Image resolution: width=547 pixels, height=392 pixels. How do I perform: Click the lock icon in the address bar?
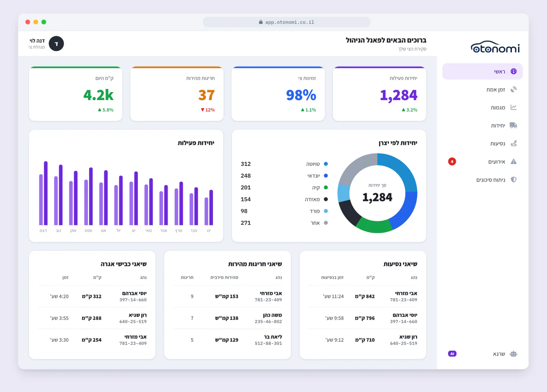[x=261, y=22]
